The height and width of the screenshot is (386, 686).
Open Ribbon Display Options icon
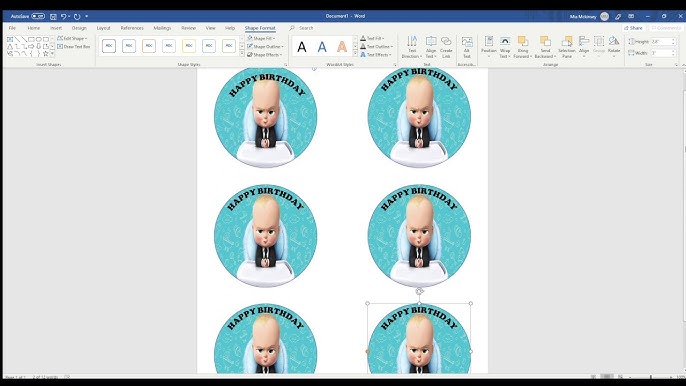(x=631, y=16)
